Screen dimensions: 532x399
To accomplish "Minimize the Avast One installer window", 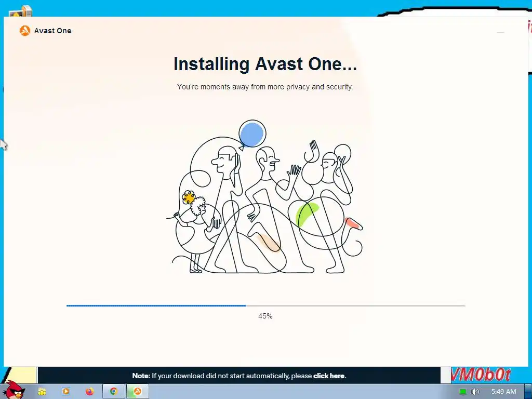I will coord(500,33).
